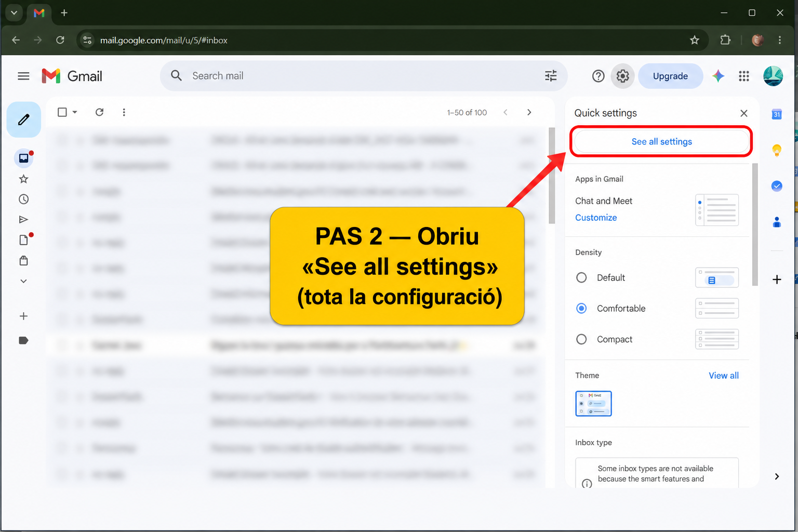Screen dimensions: 798x532
Task: Open Google Tasks side panel icon
Action: (x=777, y=186)
